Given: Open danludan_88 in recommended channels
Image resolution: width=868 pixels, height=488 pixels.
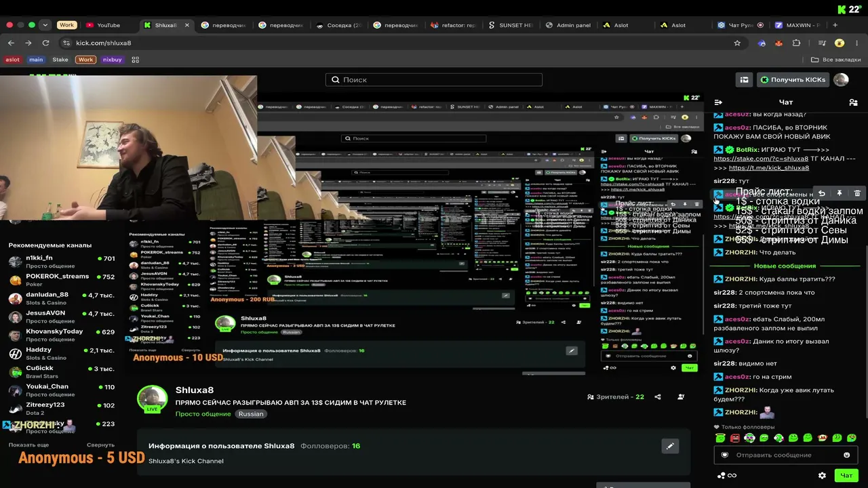Looking at the screenshot, I should (x=62, y=298).
